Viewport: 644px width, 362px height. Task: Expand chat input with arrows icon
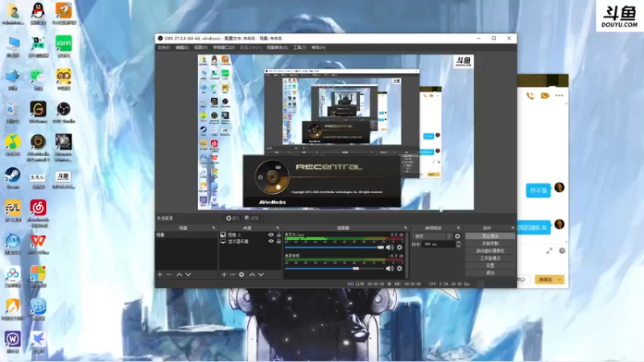coord(549,251)
